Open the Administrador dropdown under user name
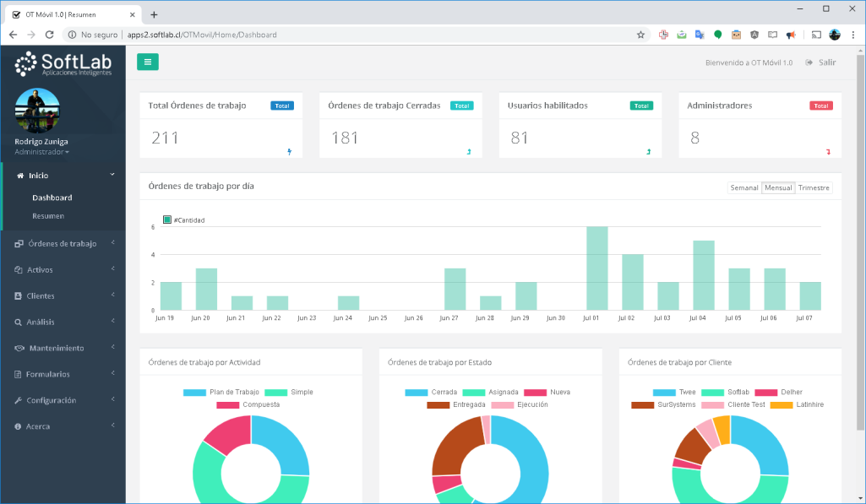Viewport: 866px width, 504px height. (42, 152)
